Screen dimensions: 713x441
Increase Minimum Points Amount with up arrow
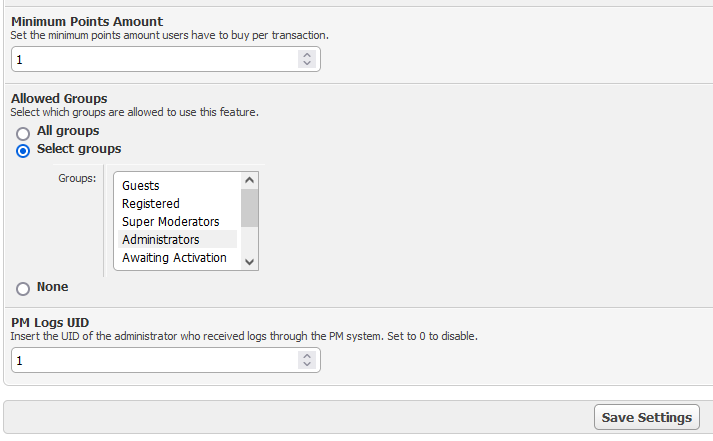pos(306,55)
